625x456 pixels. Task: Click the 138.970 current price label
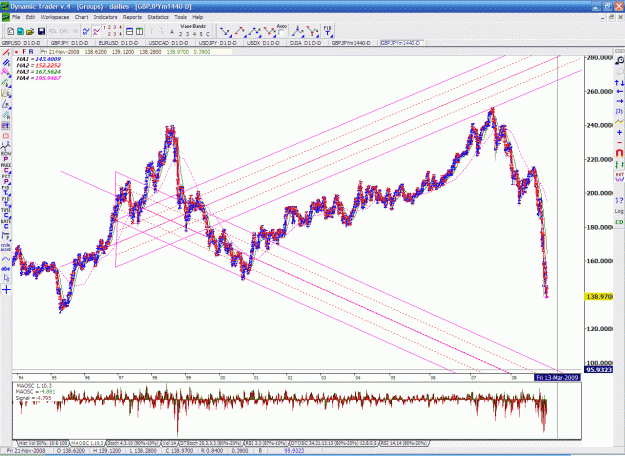599,297
